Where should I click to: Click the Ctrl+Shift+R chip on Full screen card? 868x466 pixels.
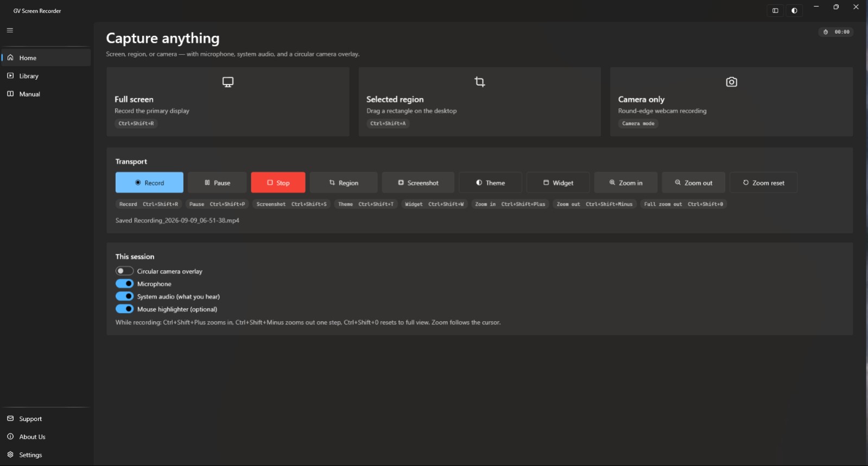(136, 124)
